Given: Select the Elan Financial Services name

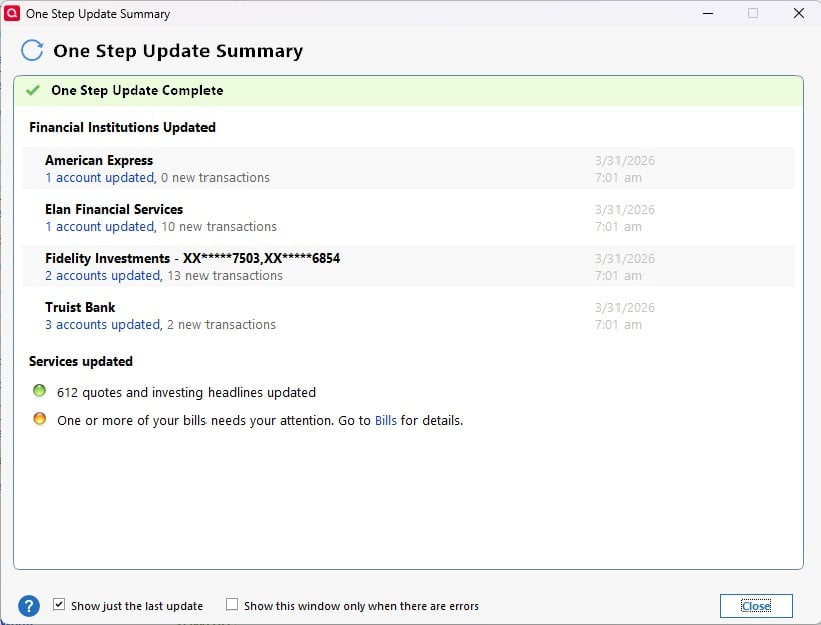Looking at the screenshot, I should tap(114, 209).
